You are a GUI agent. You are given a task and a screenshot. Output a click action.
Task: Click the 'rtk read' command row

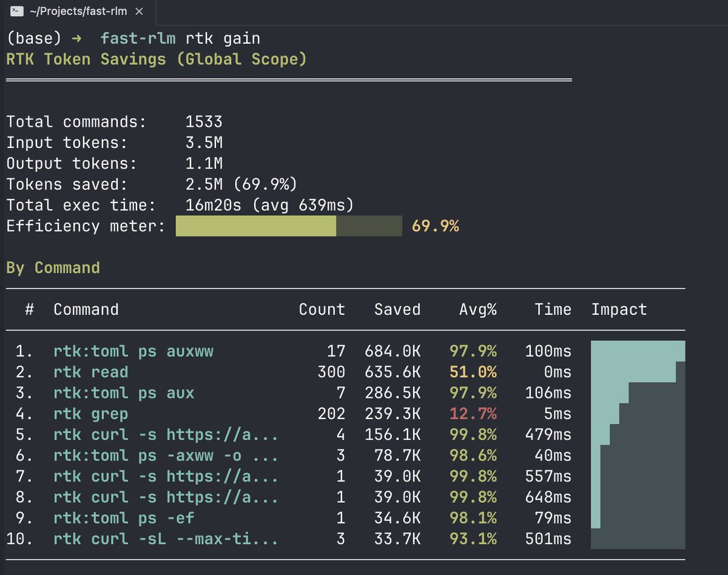click(91, 372)
